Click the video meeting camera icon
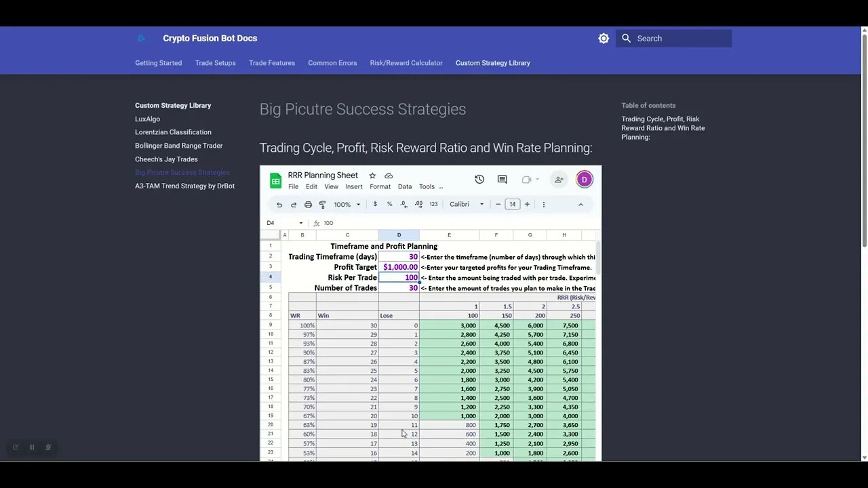 coord(528,180)
